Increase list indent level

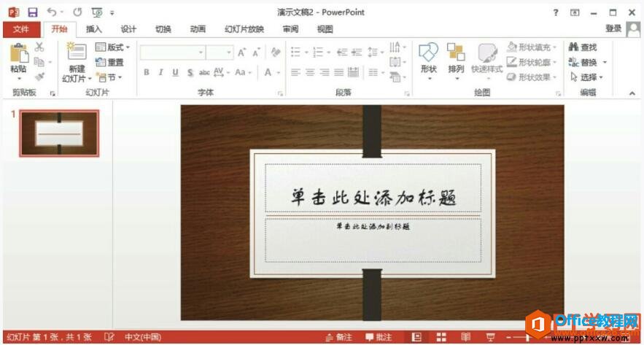click(x=357, y=53)
